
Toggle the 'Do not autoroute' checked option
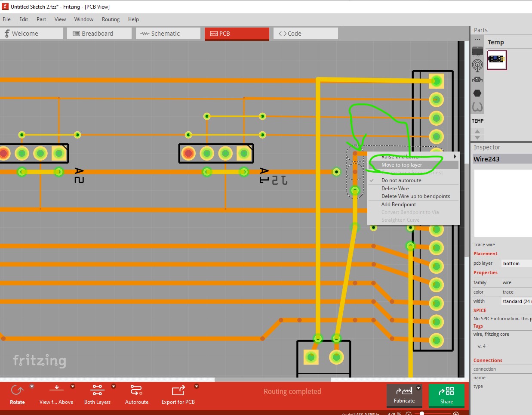(x=401, y=180)
